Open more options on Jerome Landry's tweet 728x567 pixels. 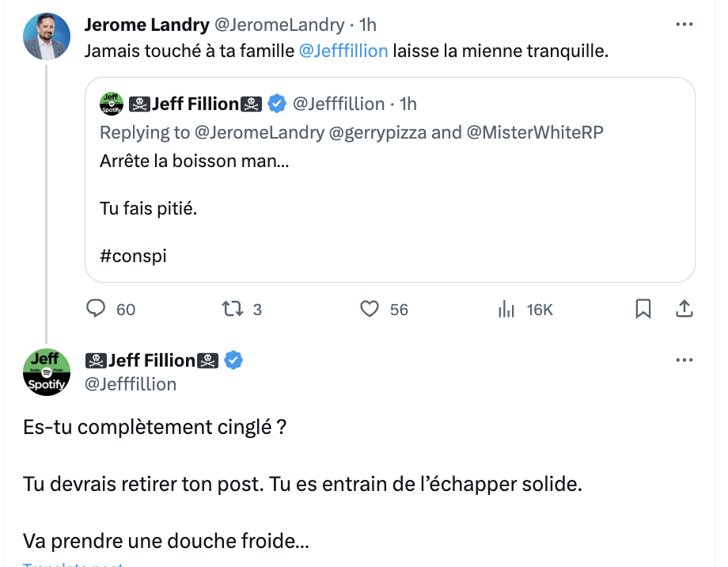coord(684,25)
